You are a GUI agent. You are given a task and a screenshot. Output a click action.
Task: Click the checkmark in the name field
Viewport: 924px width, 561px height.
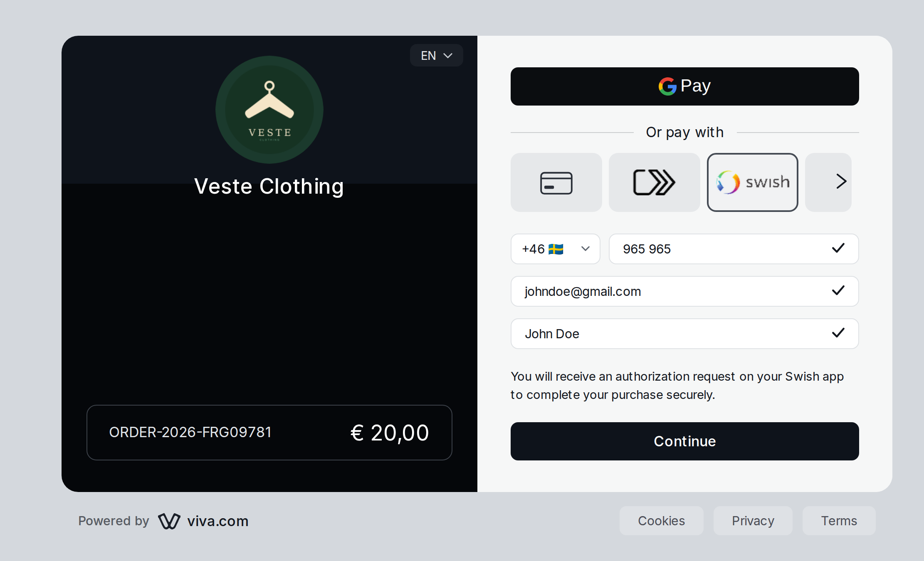pyautogui.click(x=838, y=333)
